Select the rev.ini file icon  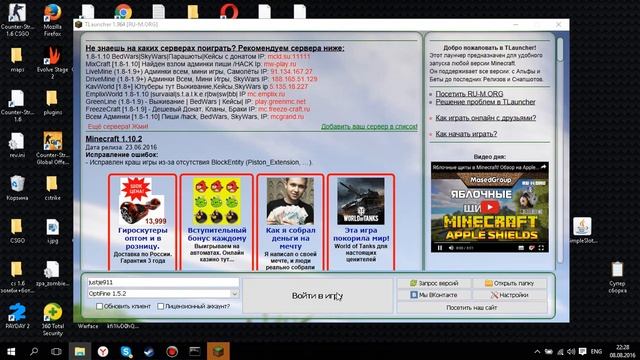17,145
